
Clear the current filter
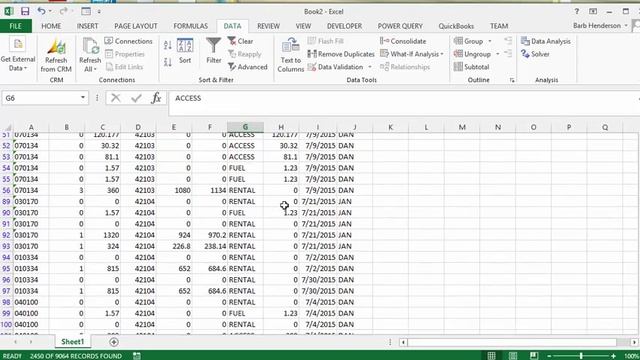[241, 41]
